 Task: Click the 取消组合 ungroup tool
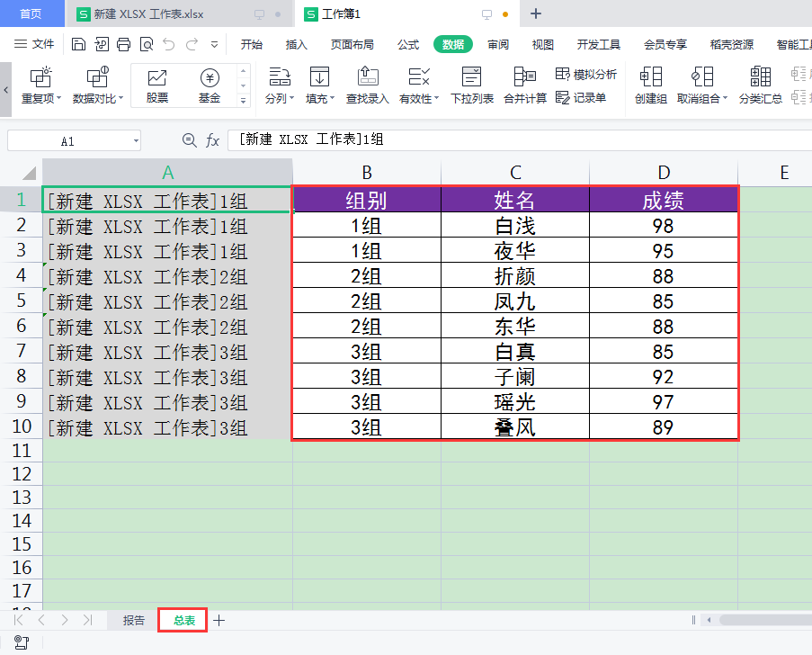coord(702,85)
